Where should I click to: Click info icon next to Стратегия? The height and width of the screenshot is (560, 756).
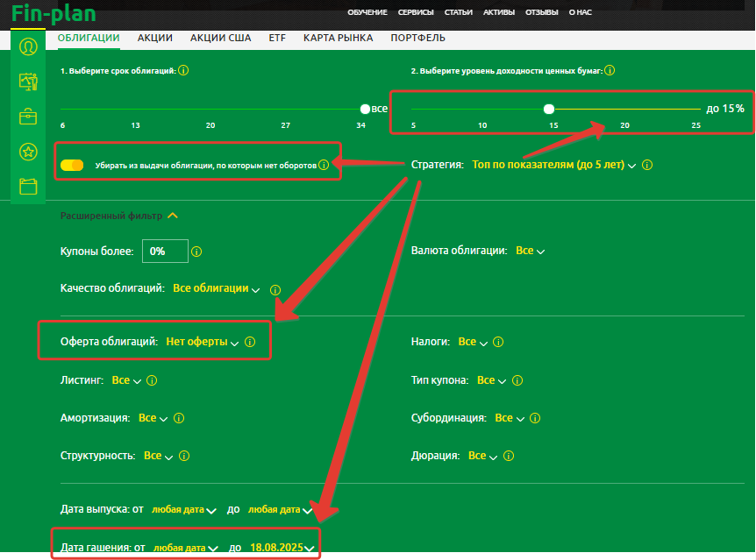[x=646, y=165]
